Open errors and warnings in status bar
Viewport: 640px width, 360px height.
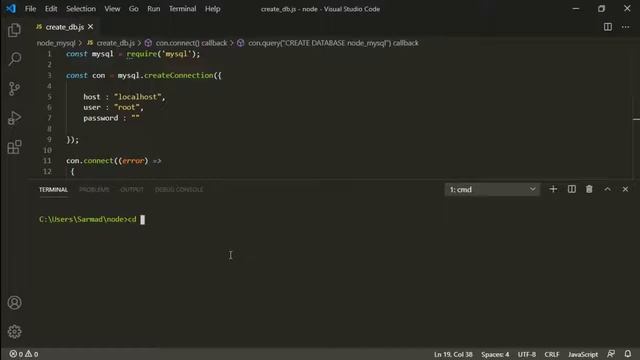(x=24, y=354)
